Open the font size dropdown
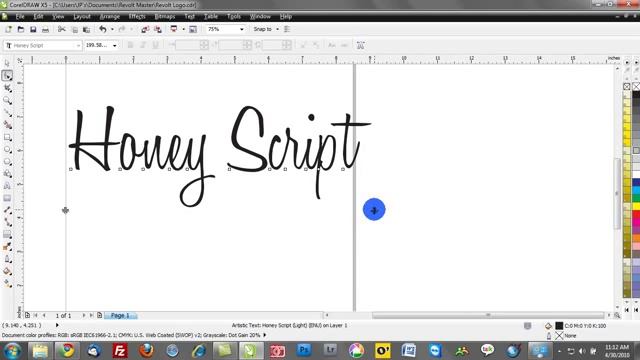 114,46
